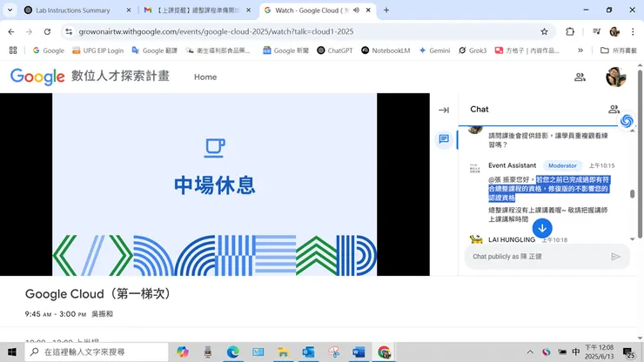Click the chat panel scrollbar thumb
The image size is (644, 362).
click(x=632, y=194)
